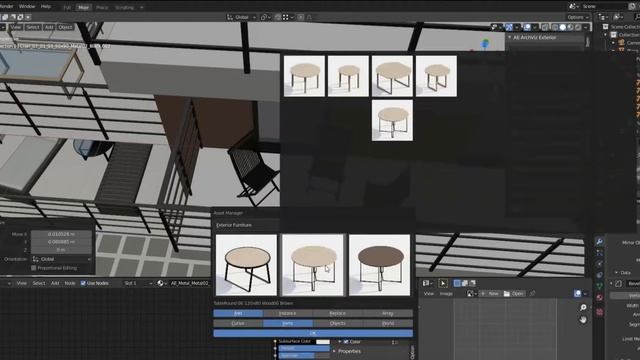
Task: Collapse the All Archviz Exterior panel
Action: [509, 37]
